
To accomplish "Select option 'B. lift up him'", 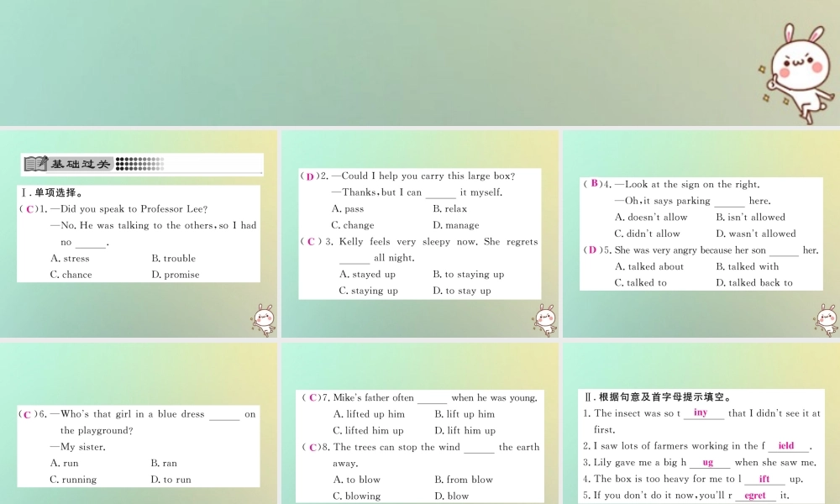I will pos(465,415).
